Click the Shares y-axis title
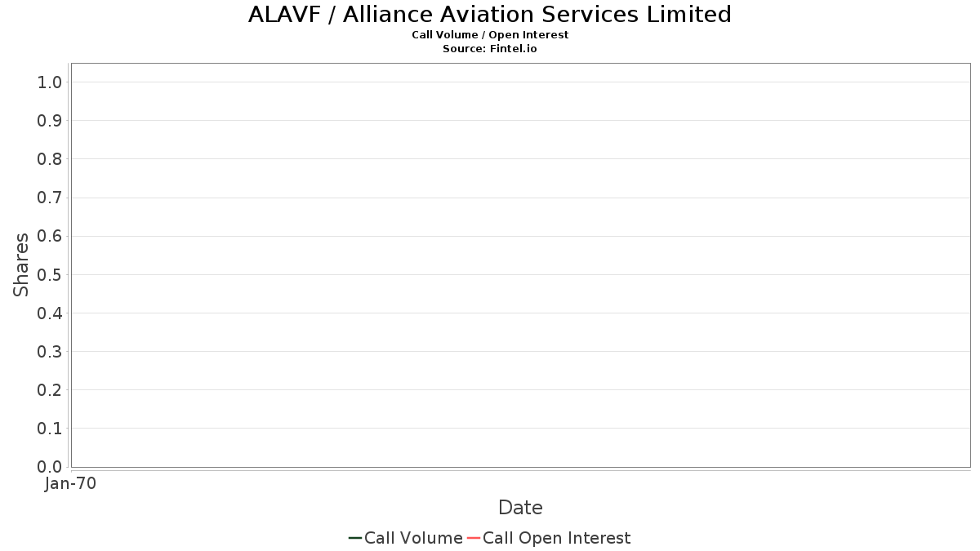The image size is (980, 551). [21, 264]
